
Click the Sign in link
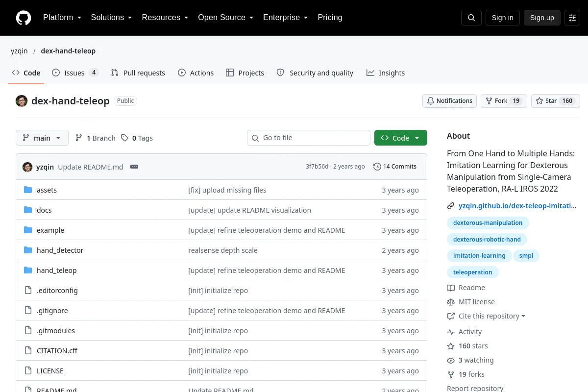point(503,18)
